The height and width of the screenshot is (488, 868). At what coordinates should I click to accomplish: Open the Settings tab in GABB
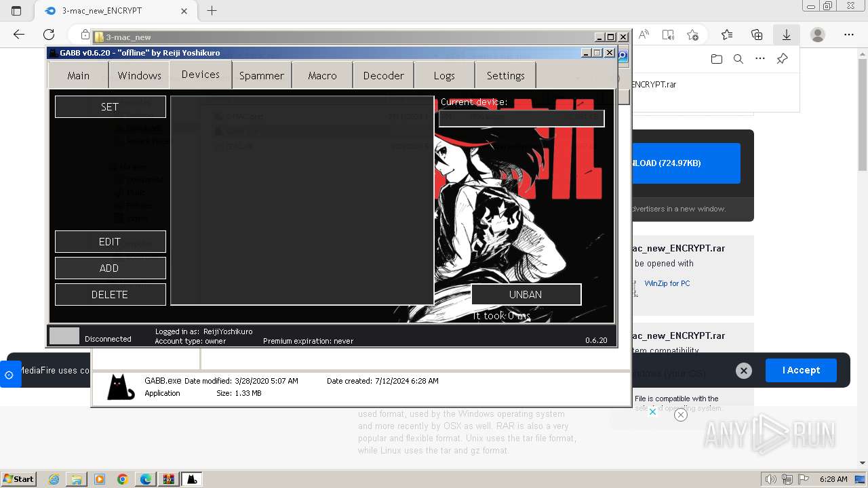[506, 75]
